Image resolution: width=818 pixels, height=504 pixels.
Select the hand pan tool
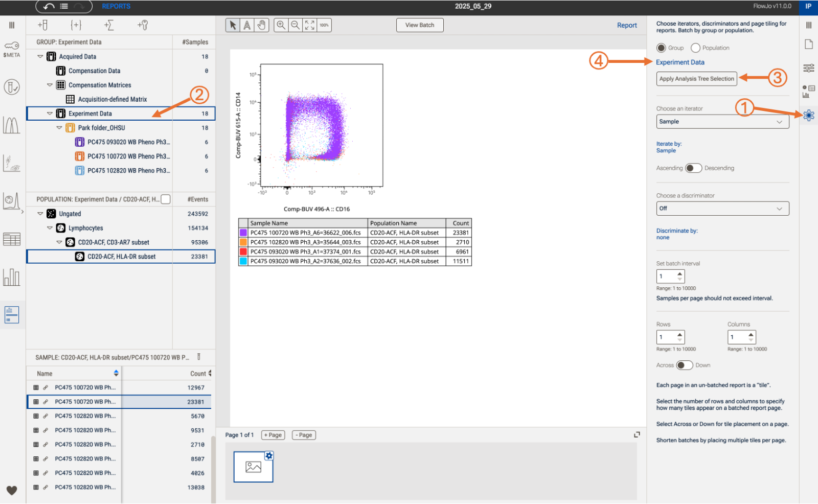click(x=261, y=25)
